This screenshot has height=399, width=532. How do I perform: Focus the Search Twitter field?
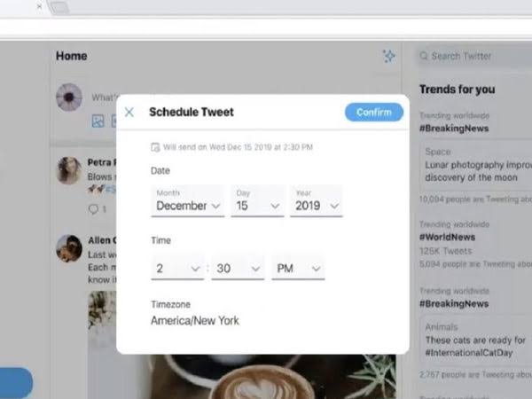click(475, 56)
